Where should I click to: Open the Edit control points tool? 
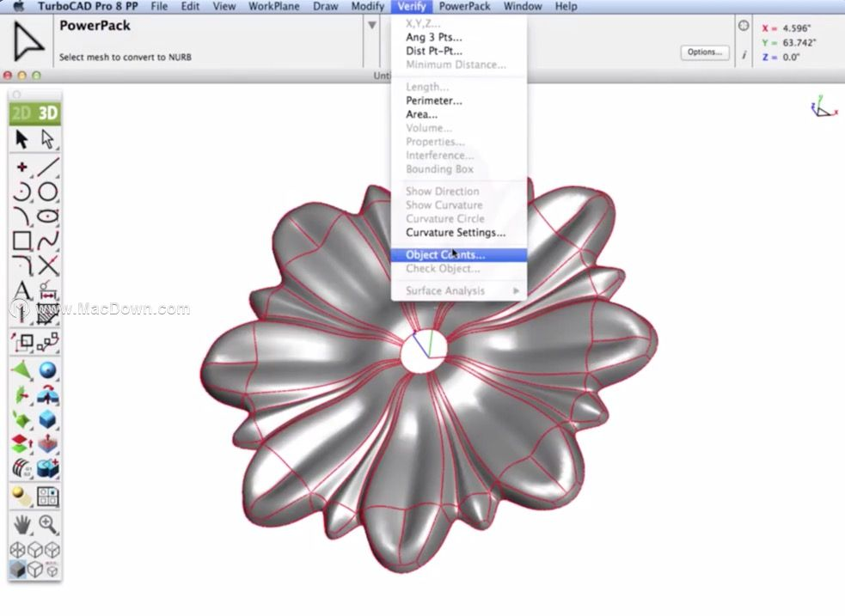(x=47, y=341)
